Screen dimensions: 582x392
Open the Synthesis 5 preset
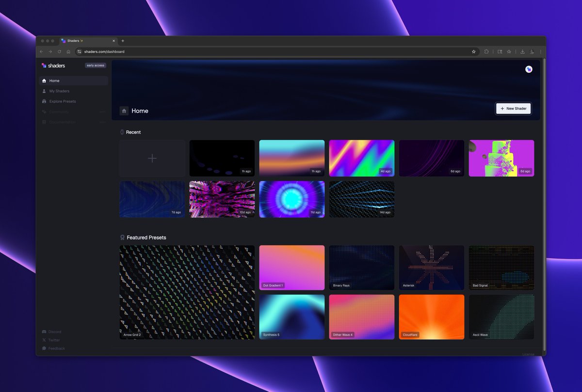[292, 317]
